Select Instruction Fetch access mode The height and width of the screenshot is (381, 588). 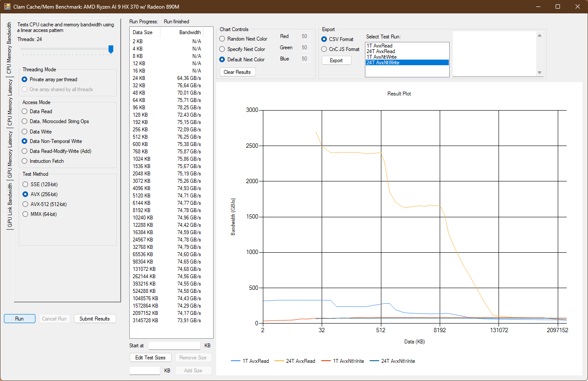[x=25, y=161]
